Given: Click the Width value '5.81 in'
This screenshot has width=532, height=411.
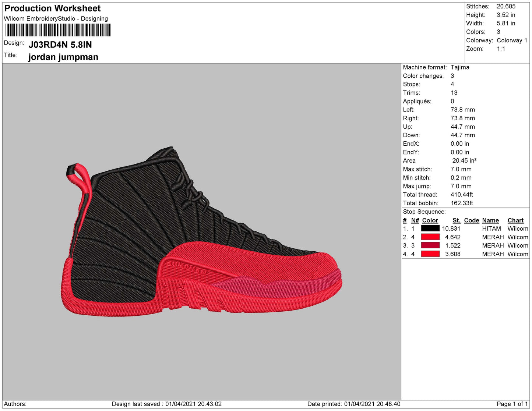Looking at the screenshot, I should point(506,23).
